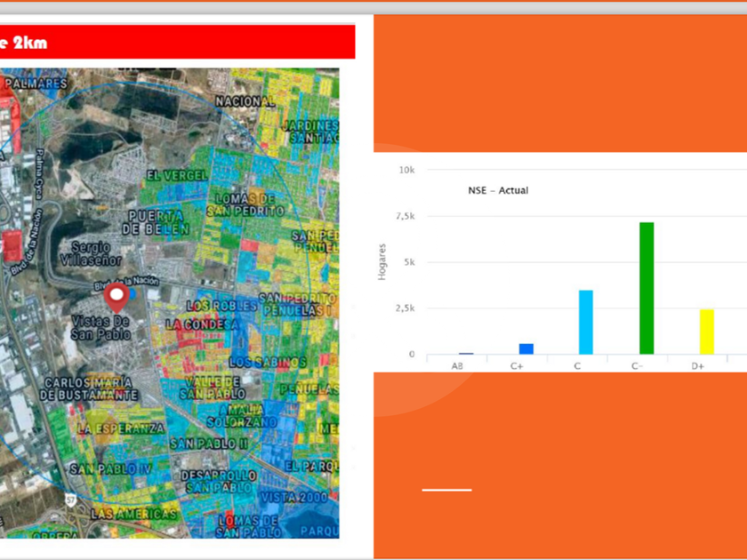Screen dimensions: 747x560
Task: Click the red '2km' header banner
Action: (177, 42)
